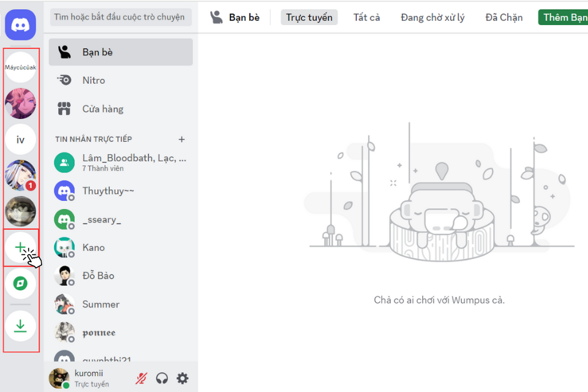Viewport: 588px width, 392px height.
Task: Open Discord home direct messages icon
Action: [x=21, y=24]
